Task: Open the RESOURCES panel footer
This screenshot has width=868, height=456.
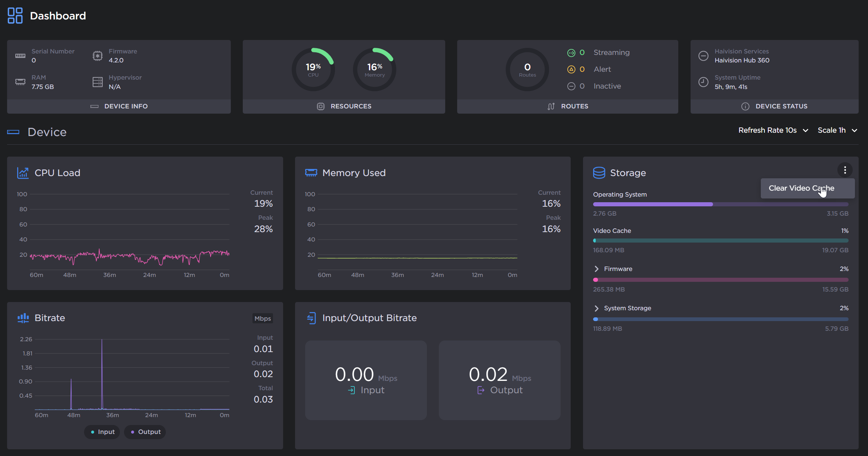Action: (344, 106)
